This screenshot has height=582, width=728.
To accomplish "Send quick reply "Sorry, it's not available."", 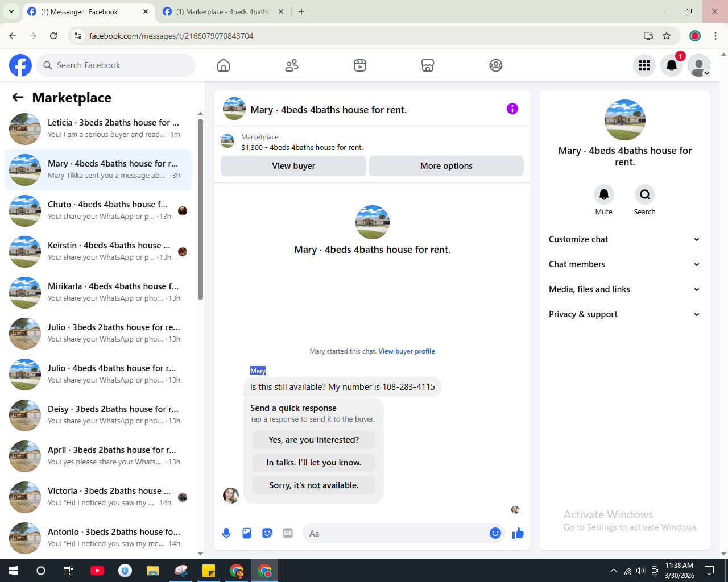I will point(314,485).
